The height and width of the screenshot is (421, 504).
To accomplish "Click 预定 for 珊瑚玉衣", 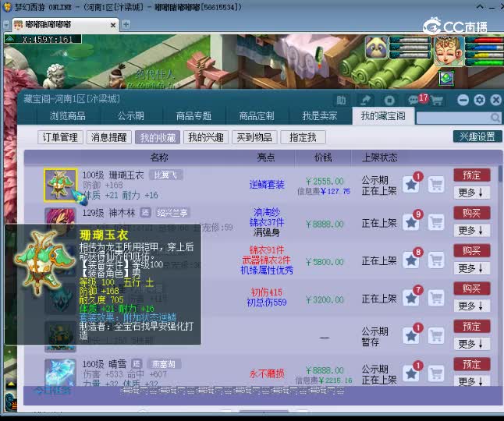I will point(472,175).
